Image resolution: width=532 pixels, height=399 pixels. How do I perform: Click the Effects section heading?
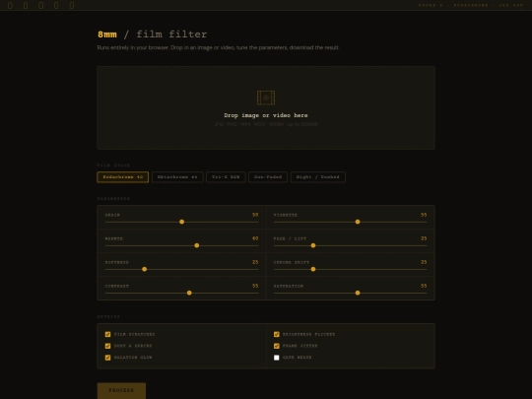coord(108,316)
